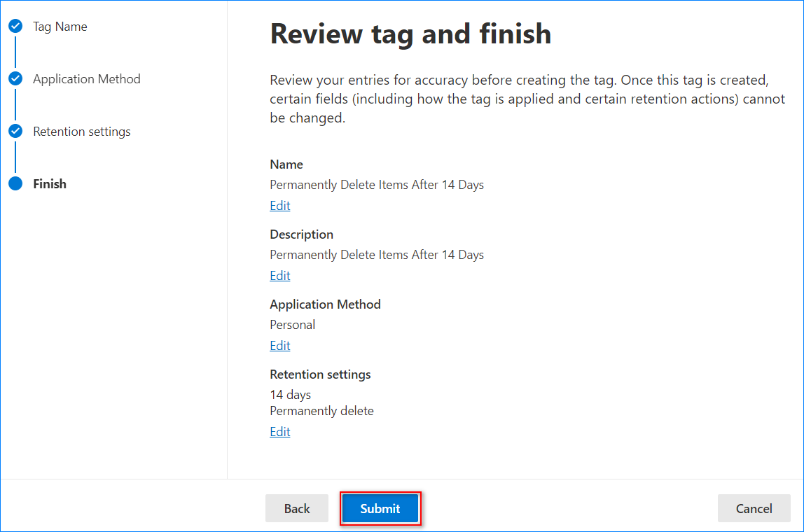Click the "Personal" application method value
This screenshot has width=804, height=532.
point(293,325)
